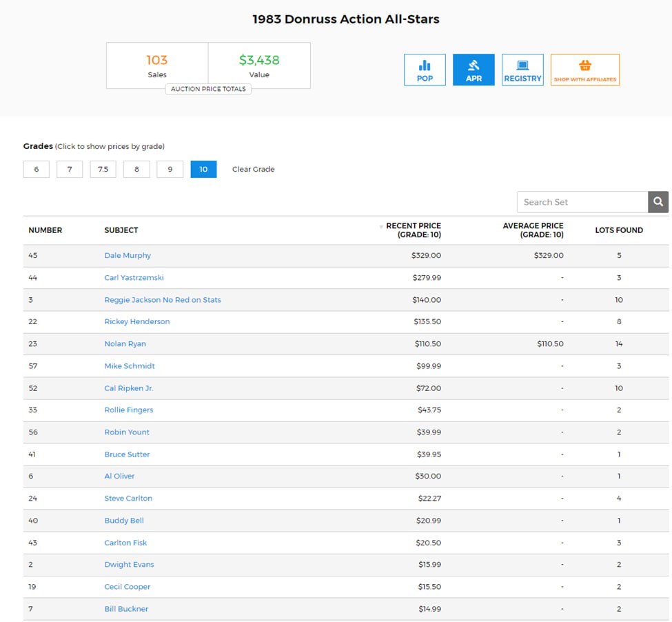
Task: Filter prices by grade 7.5
Action: [103, 170]
